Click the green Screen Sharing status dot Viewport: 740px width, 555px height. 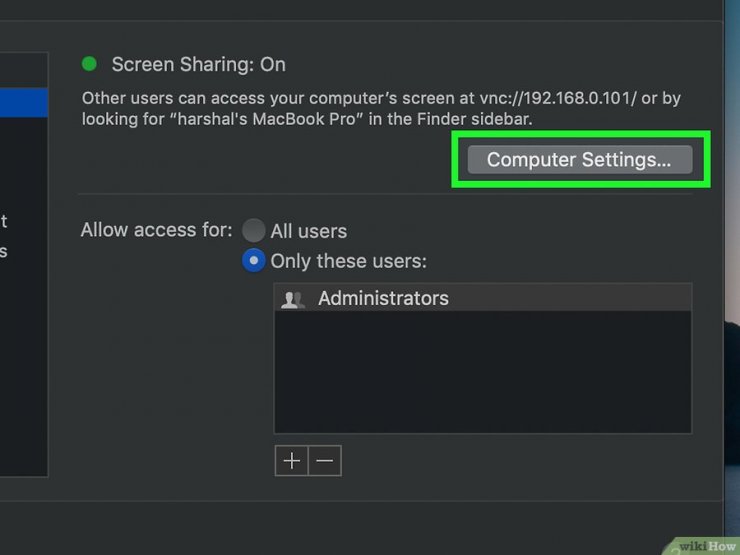[x=89, y=64]
